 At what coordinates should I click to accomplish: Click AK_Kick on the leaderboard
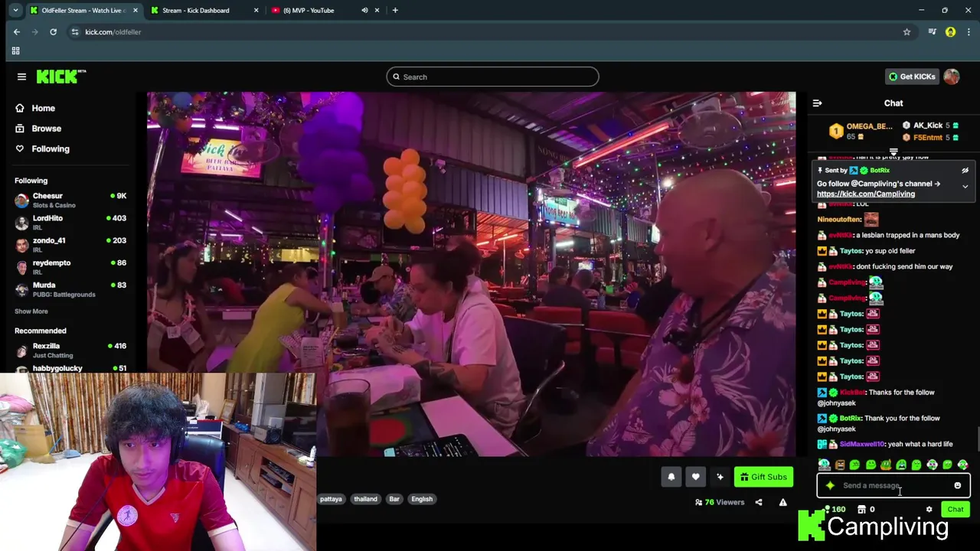[927, 126]
